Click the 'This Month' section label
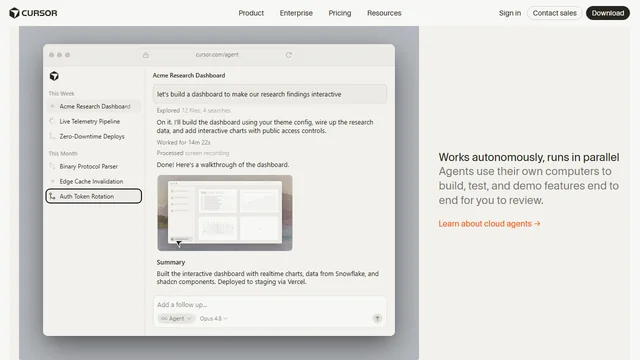The image size is (640, 360). pos(63,153)
